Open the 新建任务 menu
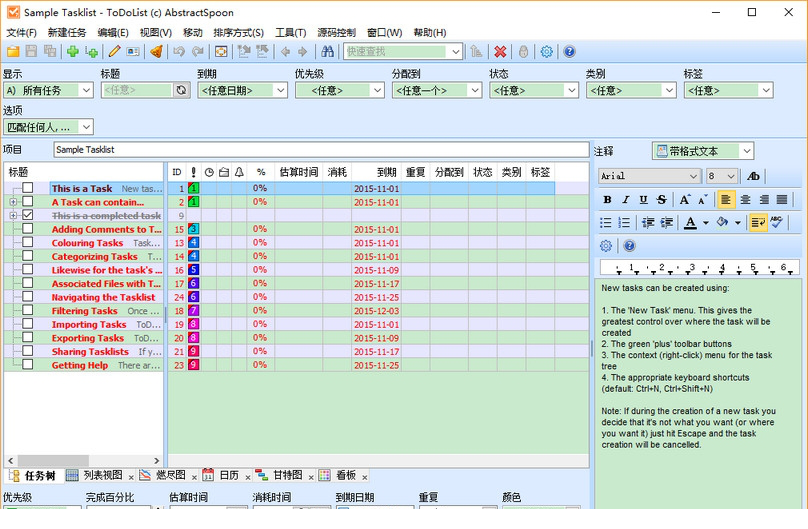 [67, 33]
